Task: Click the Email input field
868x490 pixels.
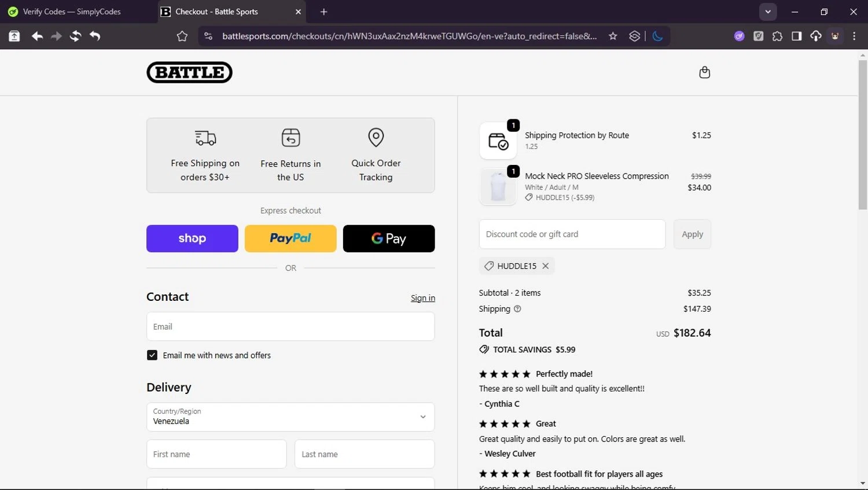Action: [290, 326]
